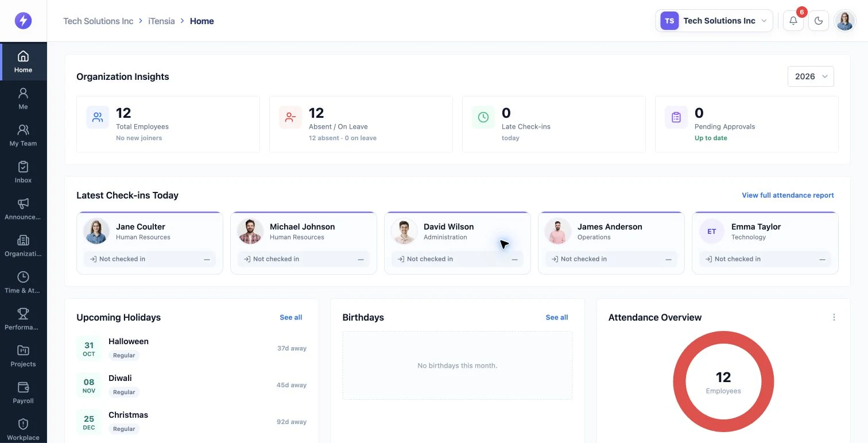Click '12 absent · 0 on leave' text
Image resolution: width=868 pixels, height=443 pixels.
pyautogui.click(x=343, y=138)
